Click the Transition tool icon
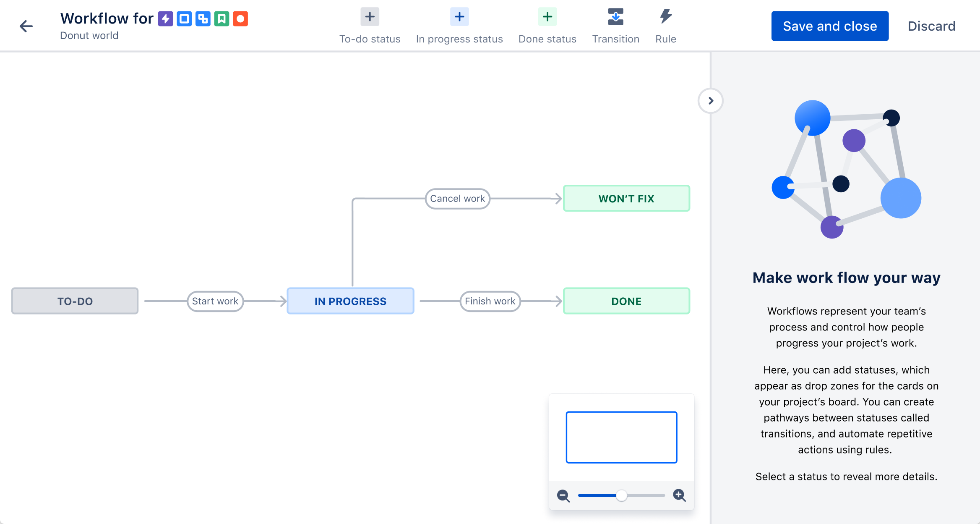Viewport: 980px width, 524px height. (615, 18)
